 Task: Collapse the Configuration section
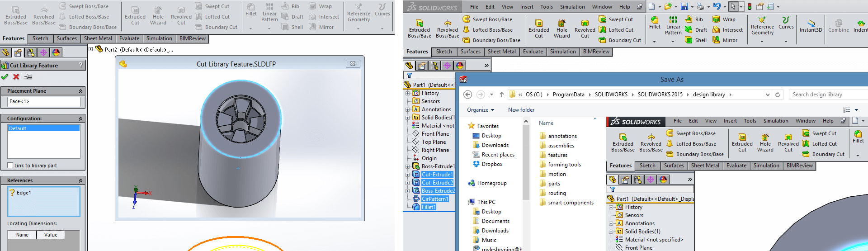click(x=80, y=118)
